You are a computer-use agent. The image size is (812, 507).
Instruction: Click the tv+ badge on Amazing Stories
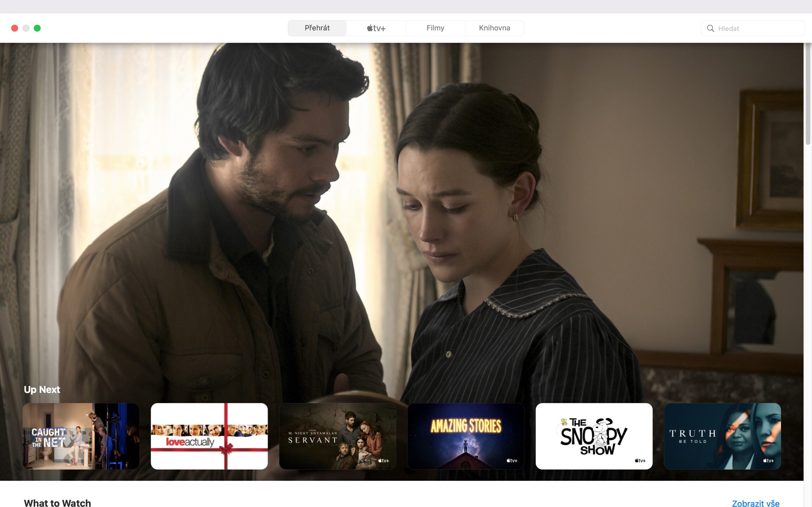pyautogui.click(x=512, y=460)
